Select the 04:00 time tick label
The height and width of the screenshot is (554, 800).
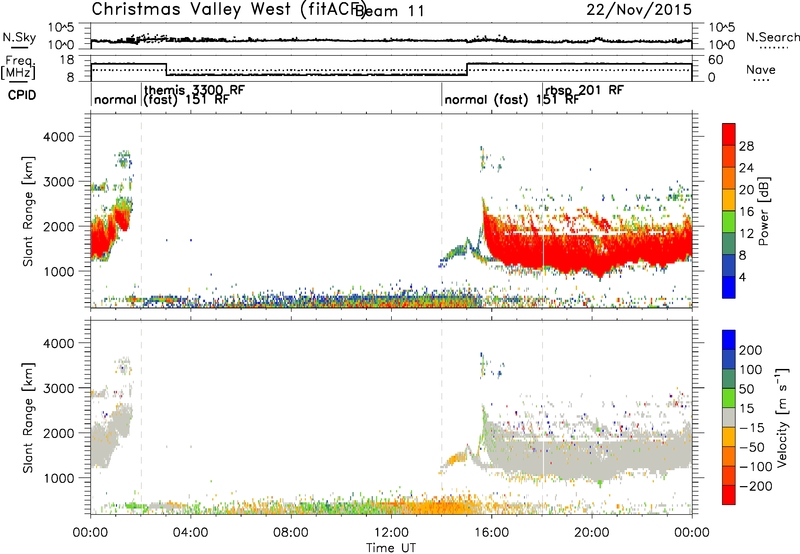click(x=190, y=533)
